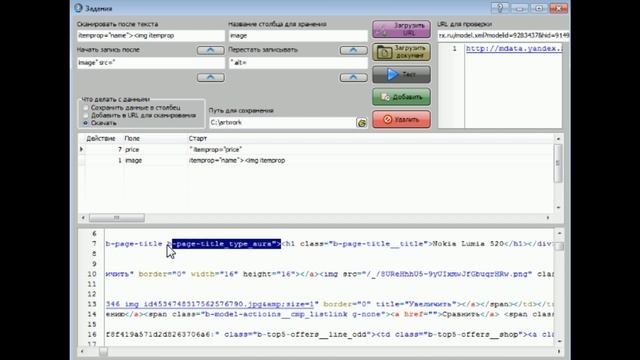Click the table's scroll-up arrow
Screen dimensions: 640x360
(x=558, y=139)
